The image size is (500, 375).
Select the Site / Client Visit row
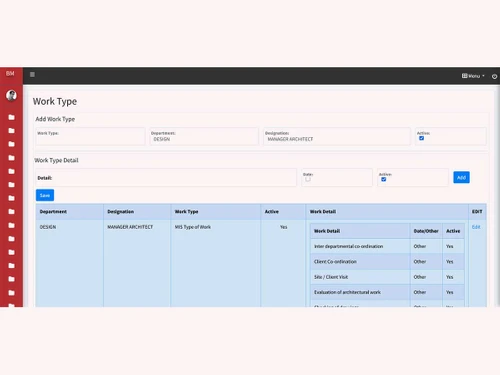(387, 277)
